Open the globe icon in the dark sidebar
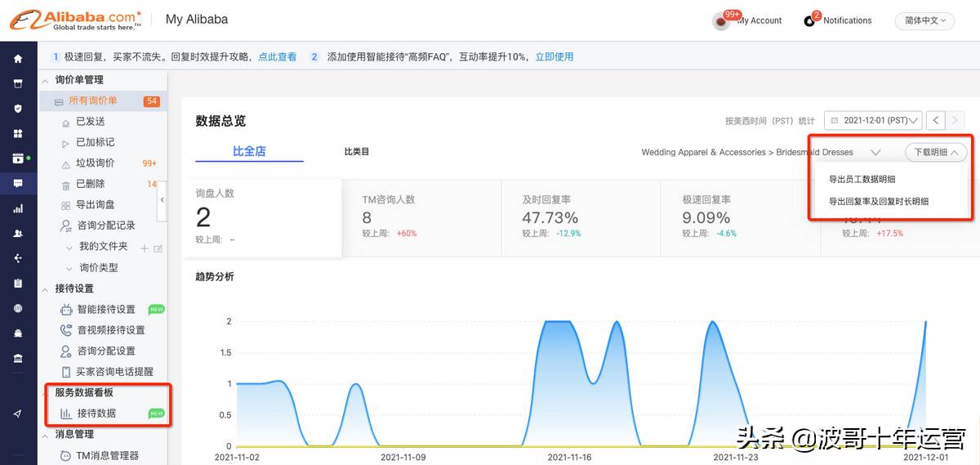 coord(18,308)
